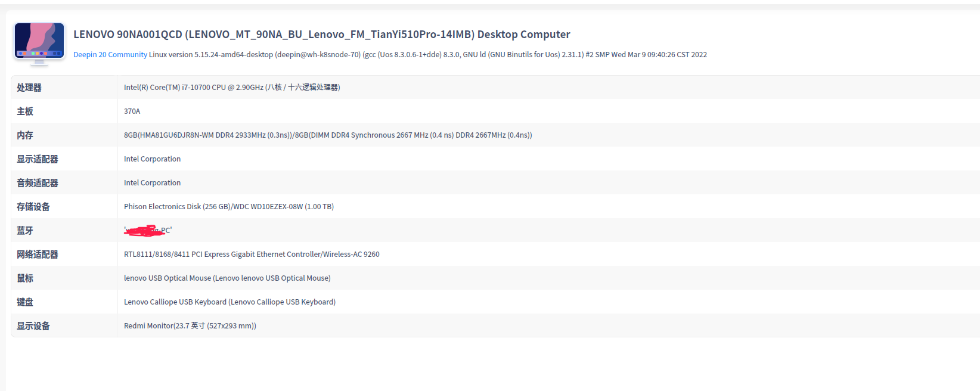Click the 内存 row label
This screenshot has height=391, width=980.
25,135
